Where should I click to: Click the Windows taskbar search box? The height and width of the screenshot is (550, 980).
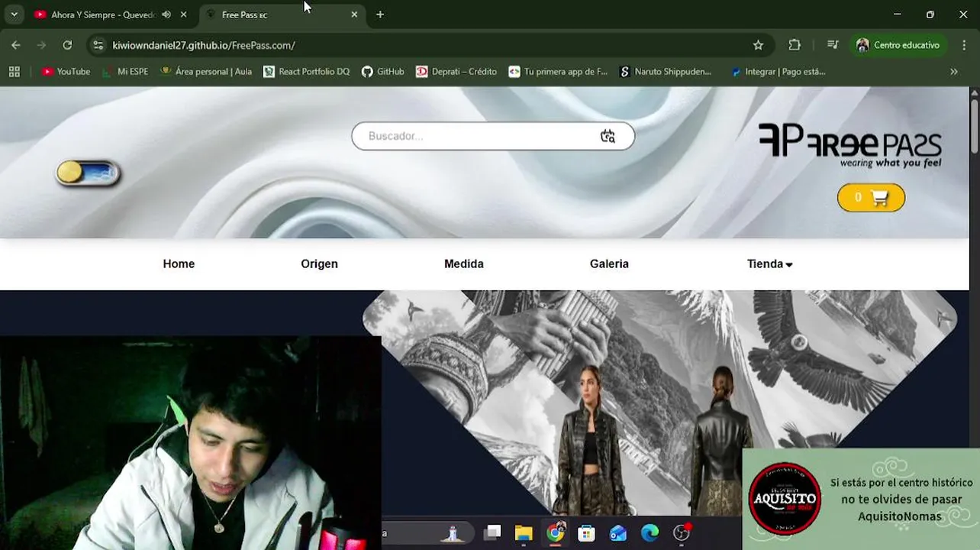point(427,533)
